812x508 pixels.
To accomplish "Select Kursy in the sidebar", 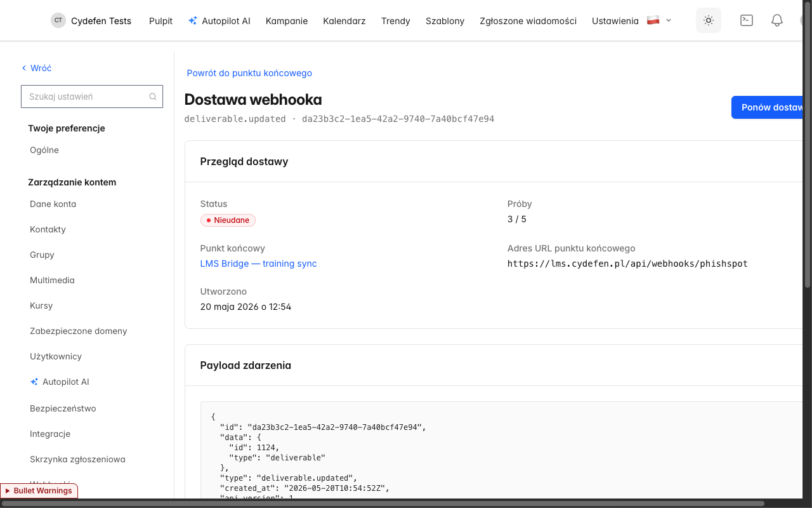I will click(x=41, y=306).
